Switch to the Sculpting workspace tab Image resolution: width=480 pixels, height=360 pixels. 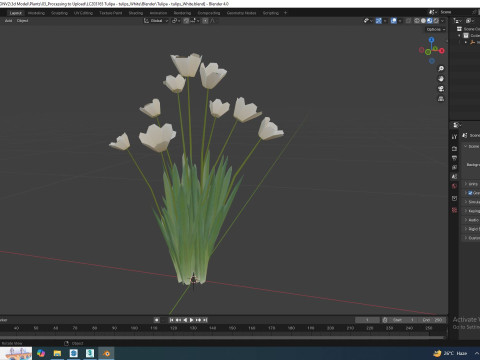(x=59, y=13)
